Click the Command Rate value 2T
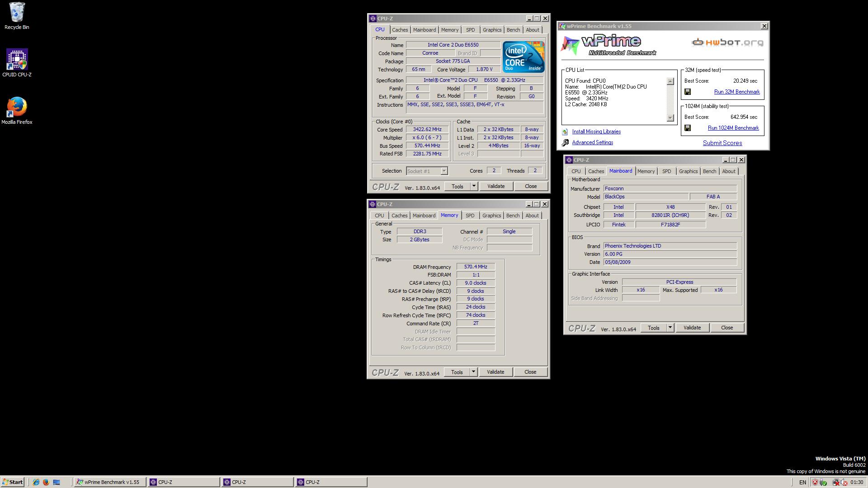Viewport: 868px width, 488px height. coord(476,323)
